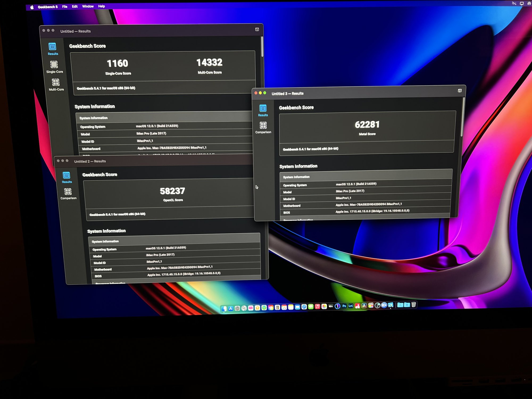
Task: Click upload icon in Untitled 3 title bar
Action: (x=460, y=91)
